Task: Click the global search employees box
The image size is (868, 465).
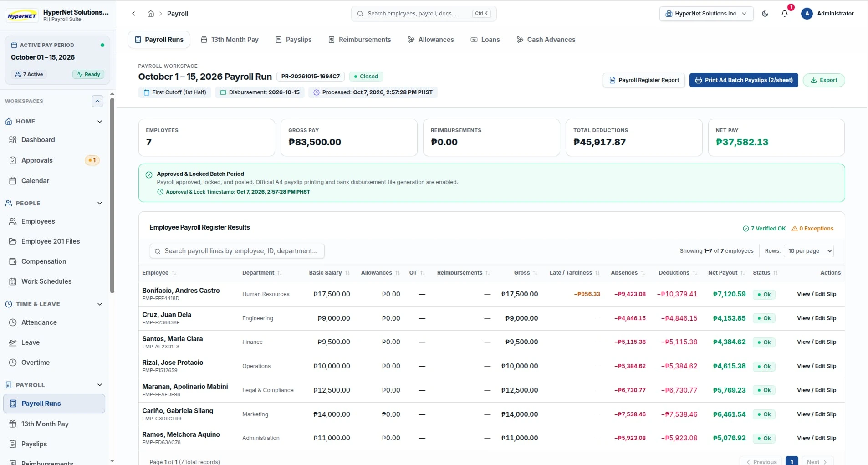Action: tap(424, 14)
